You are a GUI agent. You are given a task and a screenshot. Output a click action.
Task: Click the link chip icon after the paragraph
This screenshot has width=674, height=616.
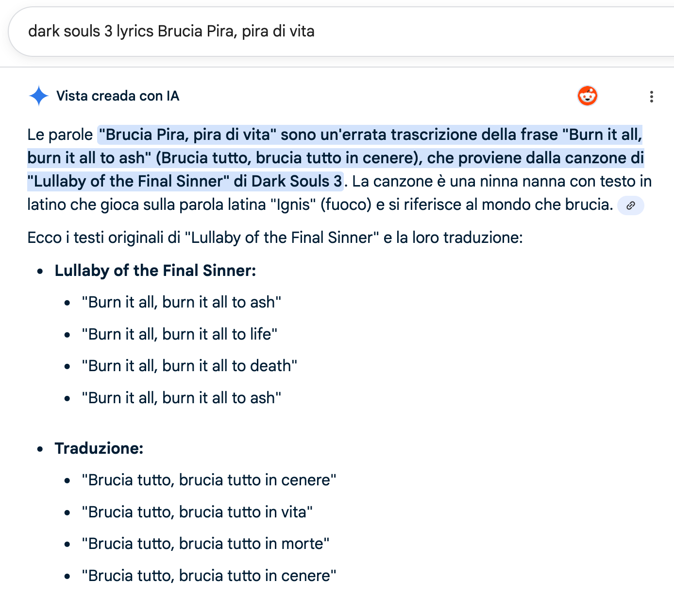coord(630,205)
